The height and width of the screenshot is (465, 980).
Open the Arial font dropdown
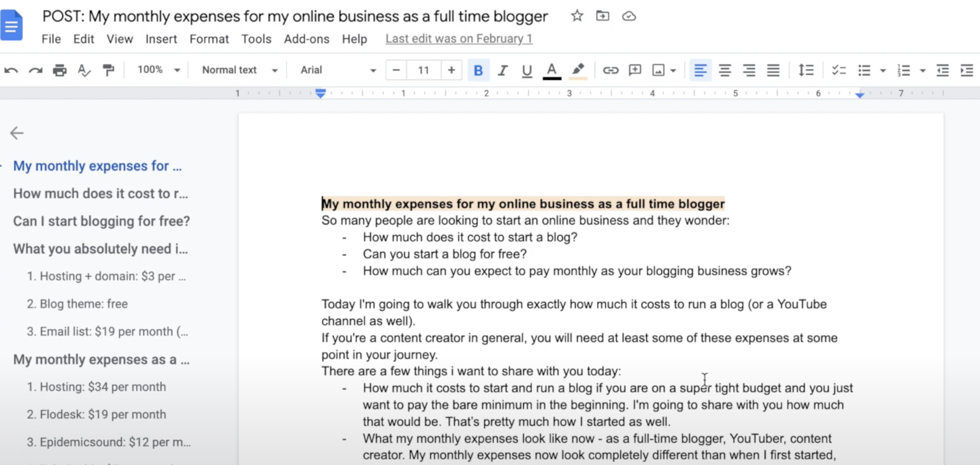tap(338, 70)
